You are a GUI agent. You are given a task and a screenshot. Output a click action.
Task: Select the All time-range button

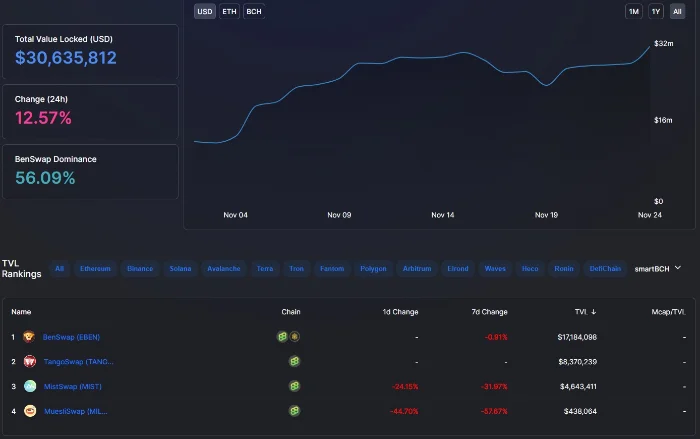pyautogui.click(x=677, y=12)
